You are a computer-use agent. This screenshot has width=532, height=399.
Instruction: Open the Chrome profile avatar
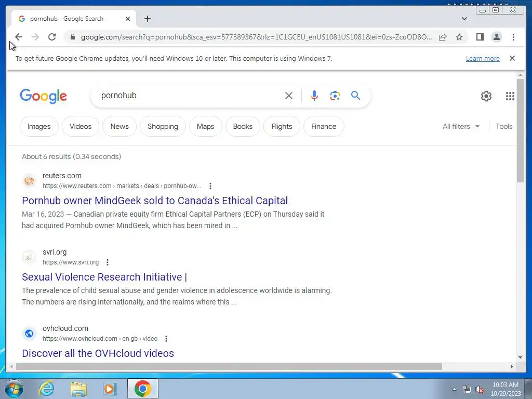tap(497, 37)
